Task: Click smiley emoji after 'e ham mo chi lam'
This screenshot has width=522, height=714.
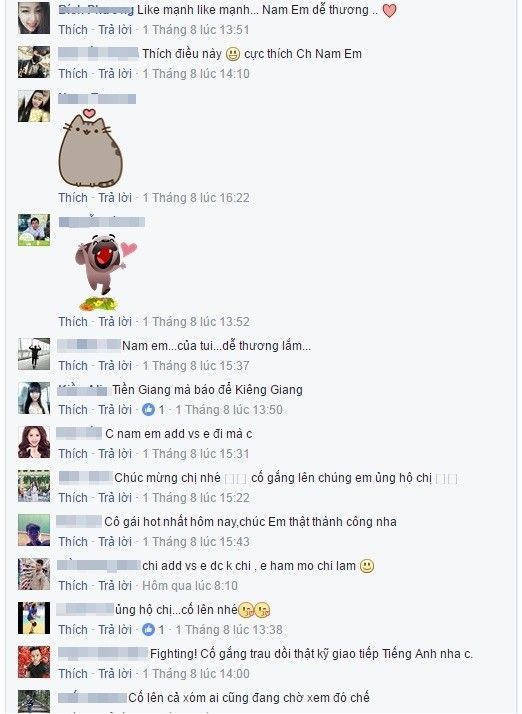Action: pos(367,566)
